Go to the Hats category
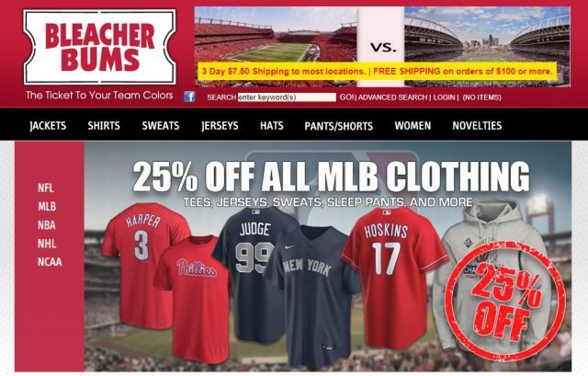The image size is (588, 376). point(272,125)
